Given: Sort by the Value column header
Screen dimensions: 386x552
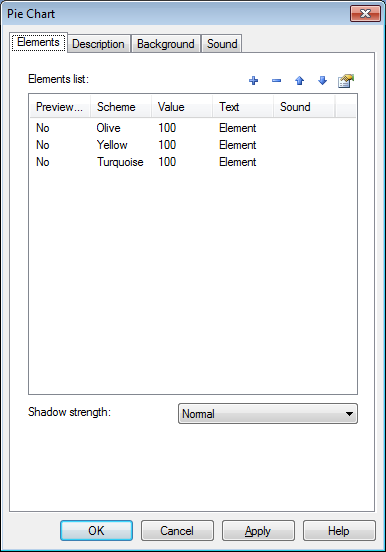Looking at the screenshot, I should 182,107.
